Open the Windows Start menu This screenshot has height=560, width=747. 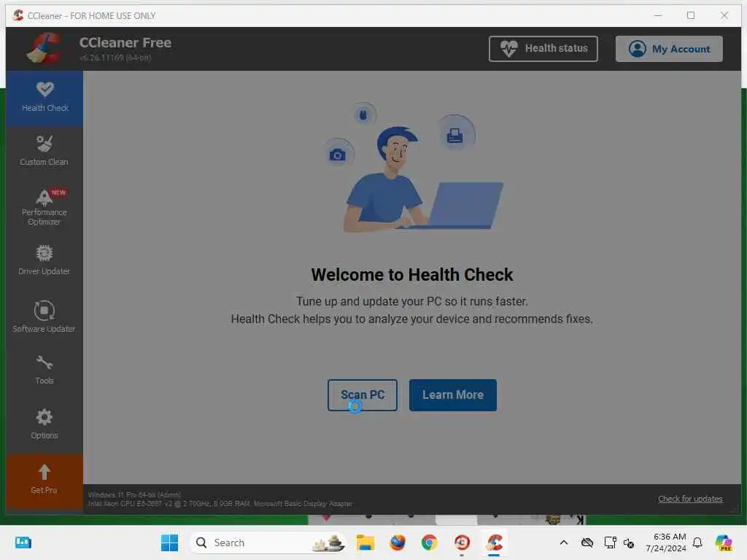point(169,542)
